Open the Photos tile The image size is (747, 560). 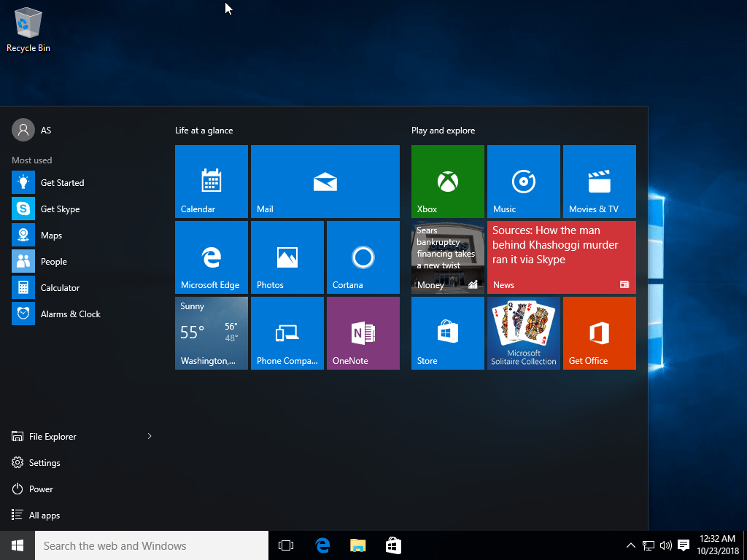point(287,257)
